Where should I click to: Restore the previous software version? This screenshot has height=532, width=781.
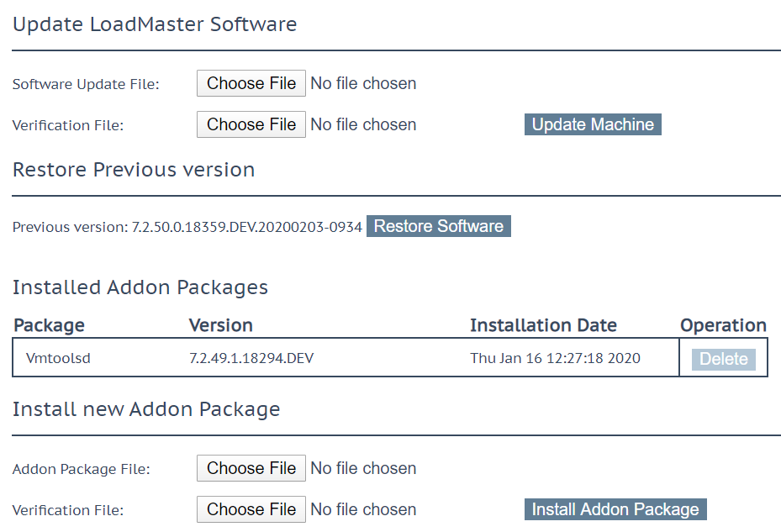pyautogui.click(x=438, y=226)
